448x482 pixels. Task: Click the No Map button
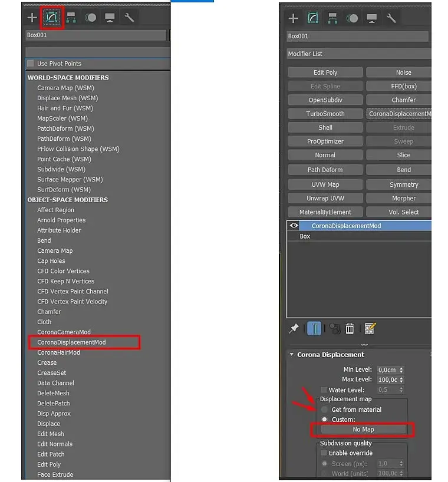click(x=364, y=430)
